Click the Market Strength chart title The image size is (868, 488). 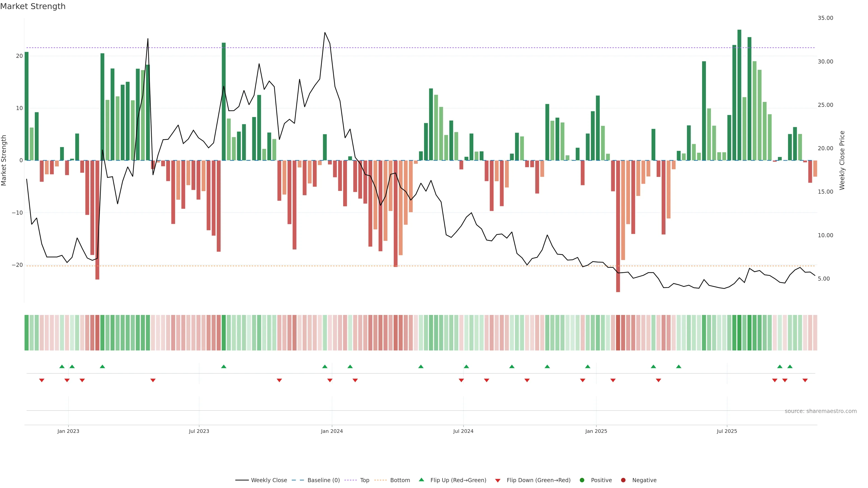point(33,6)
